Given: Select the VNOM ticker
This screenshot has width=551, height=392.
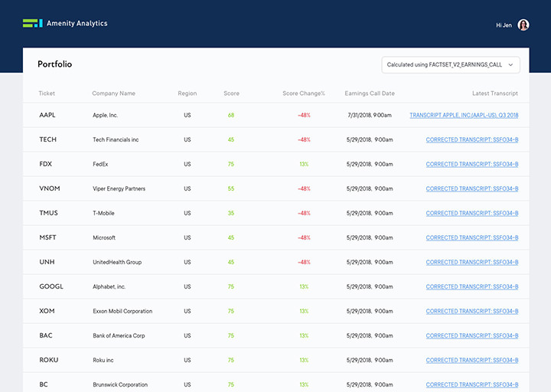Looking at the screenshot, I should [x=50, y=188].
